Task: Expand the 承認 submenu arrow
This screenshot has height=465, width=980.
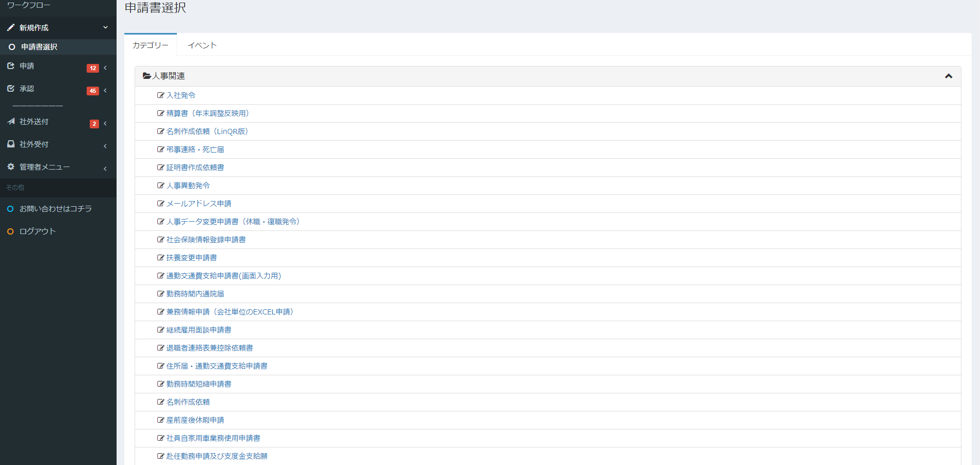Action: (x=105, y=90)
